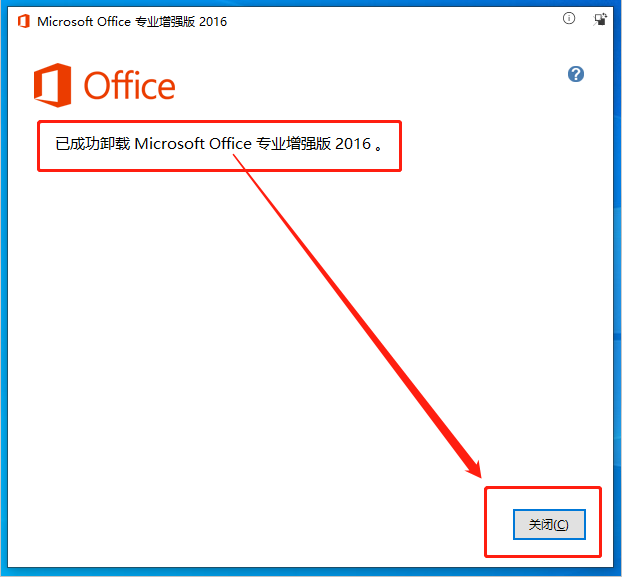Click the large orange Office logo symbol

[53, 85]
